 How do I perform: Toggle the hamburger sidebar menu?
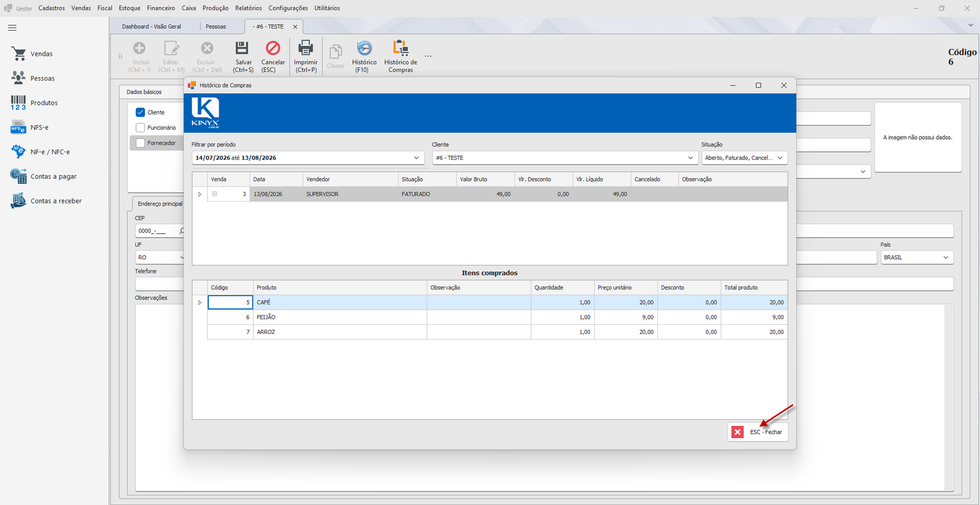(12, 28)
